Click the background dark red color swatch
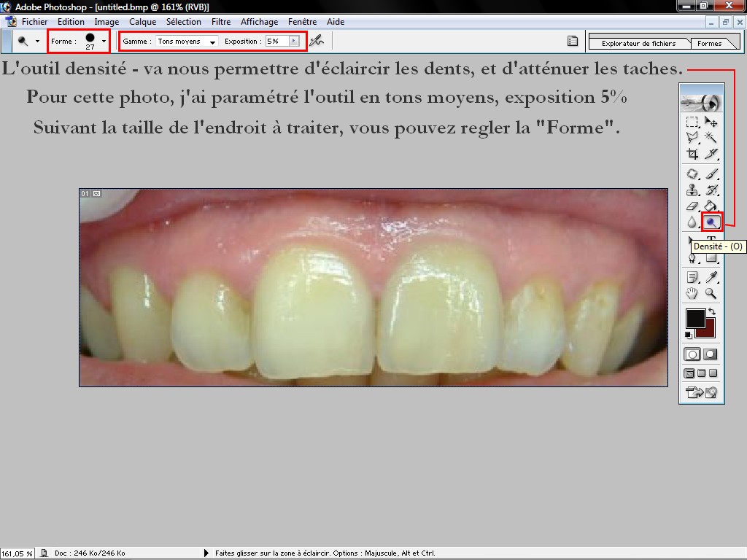Image resolution: width=747 pixels, height=560 pixels. pyautogui.click(x=708, y=330)
